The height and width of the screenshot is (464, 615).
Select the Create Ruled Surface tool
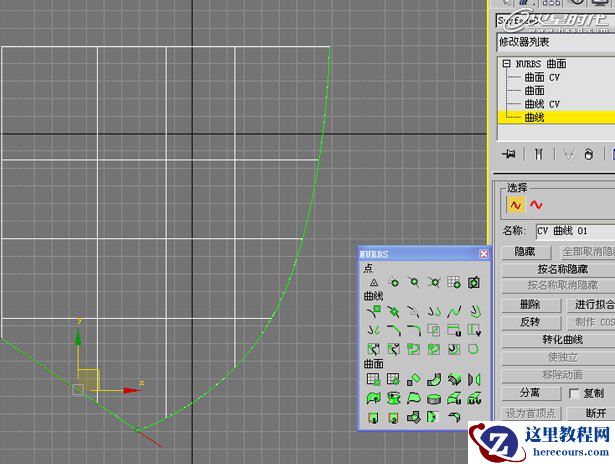(413, 398)
